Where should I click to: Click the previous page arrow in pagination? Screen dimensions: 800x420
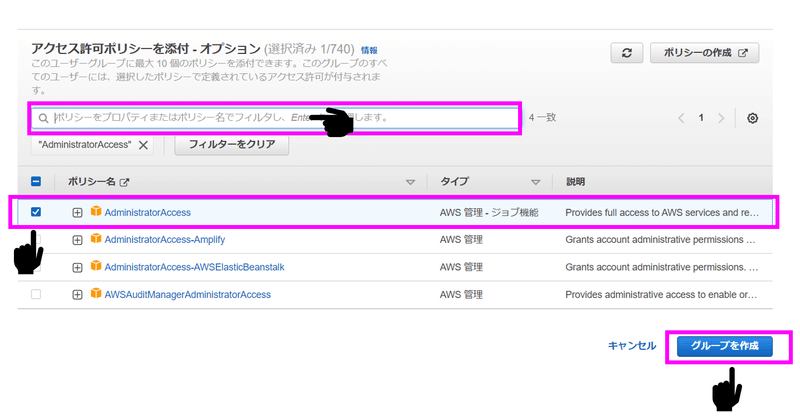pos(681,118)
